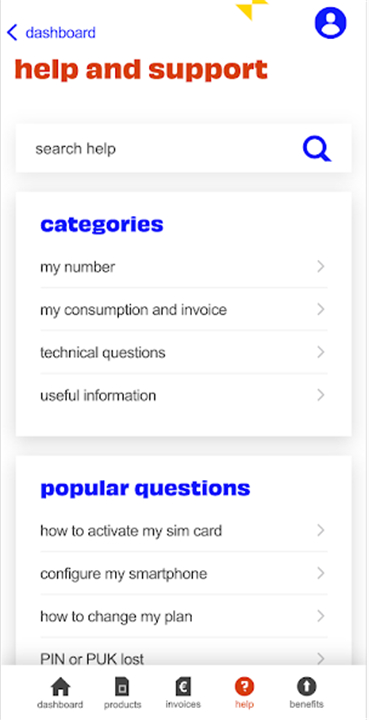Select the products SIM card icon

(x=122, y=687)
